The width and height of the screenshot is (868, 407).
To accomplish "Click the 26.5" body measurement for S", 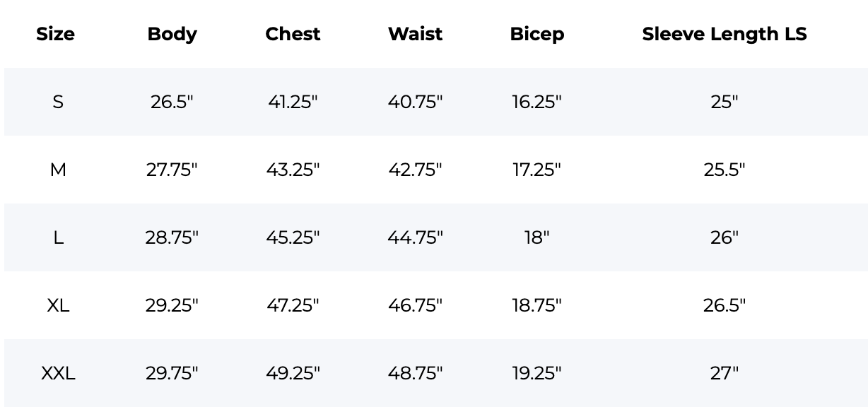I will [x=172, y=102].
